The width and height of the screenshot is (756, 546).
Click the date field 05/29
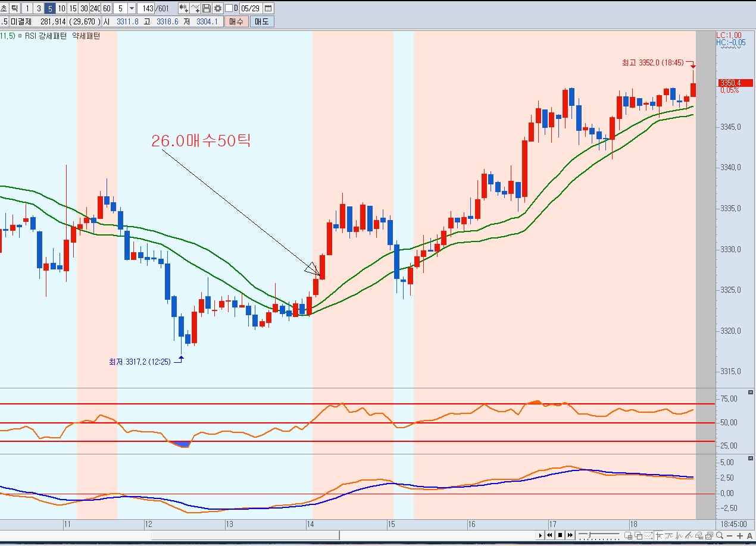click(x=251, y=8)
